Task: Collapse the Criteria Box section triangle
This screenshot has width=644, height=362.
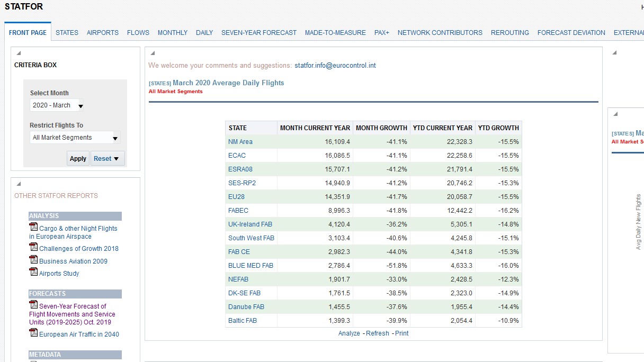Action: tap(19, 53)
